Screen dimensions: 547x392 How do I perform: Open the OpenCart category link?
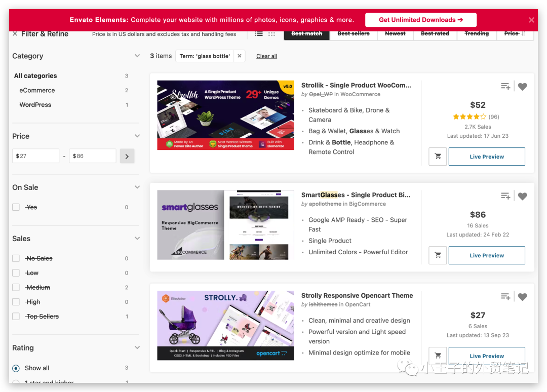[x=358, y=304]
